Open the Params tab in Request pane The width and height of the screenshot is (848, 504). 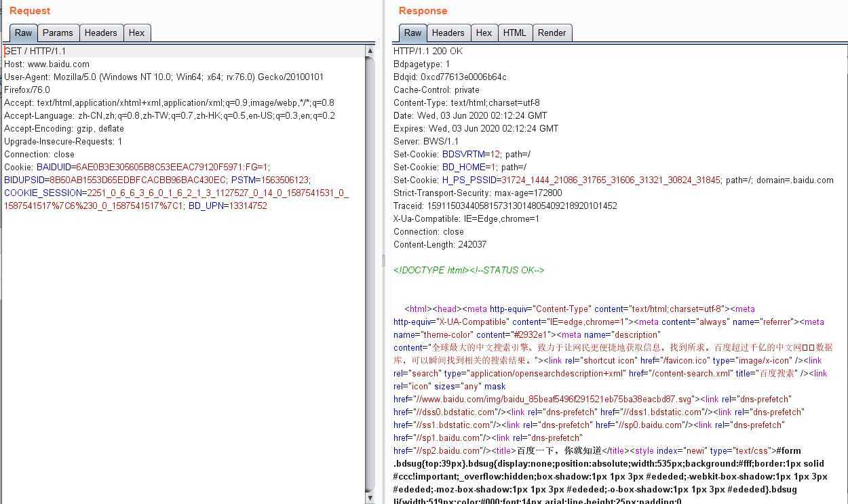point(58,33)
